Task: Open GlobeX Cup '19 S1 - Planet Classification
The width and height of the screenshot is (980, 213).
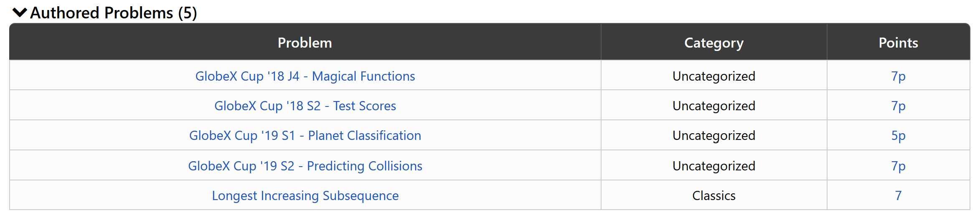Action: point(305,136)
